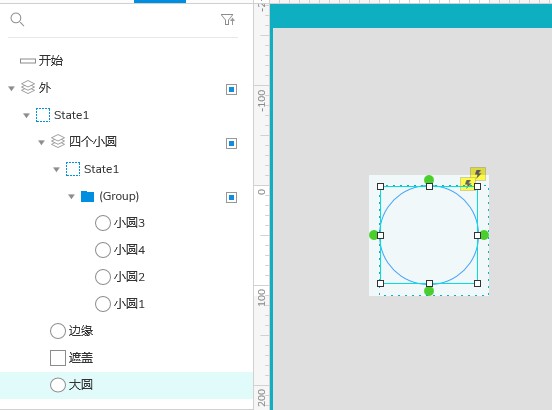The image size is (552, 410).
Task: Click the dynamic panel icon next to 外
Action: coord(28,88)
